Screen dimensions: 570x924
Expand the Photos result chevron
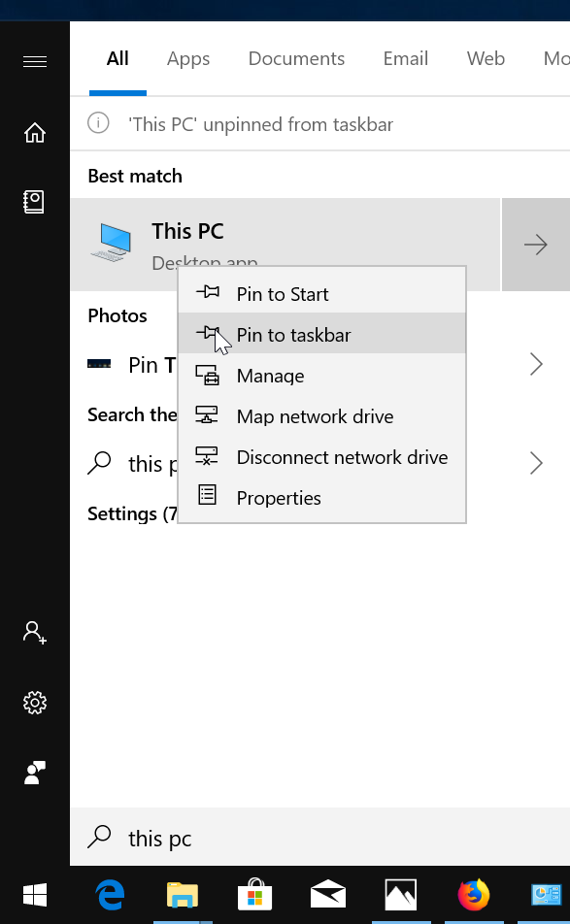point(536,365)
